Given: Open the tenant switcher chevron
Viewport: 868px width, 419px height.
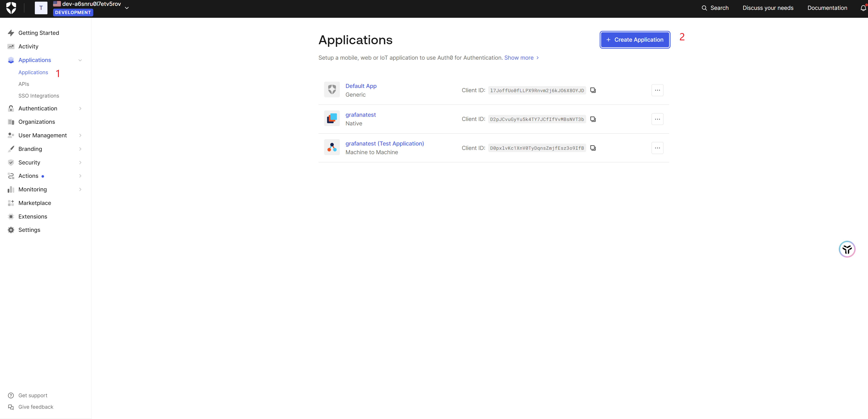Looking at the screenshot, I should pyautogui.click(x=127, y=8).
